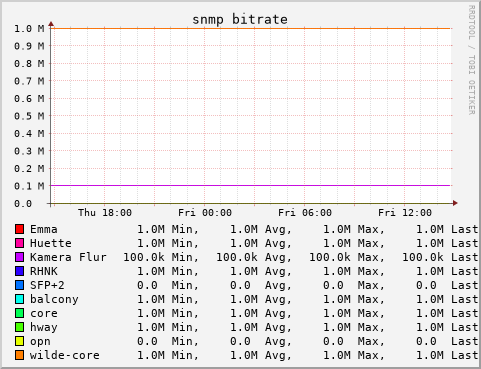Select the Fri 06:00 axis label
The width and height of the screenshot is (481, 369).
(x=305, y=213)
